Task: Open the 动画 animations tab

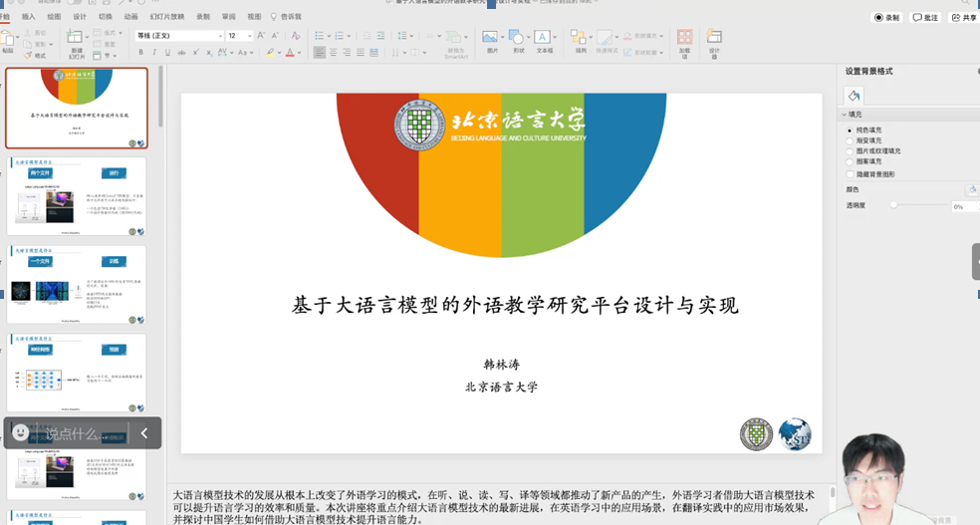Action: [x=130, y=17]
